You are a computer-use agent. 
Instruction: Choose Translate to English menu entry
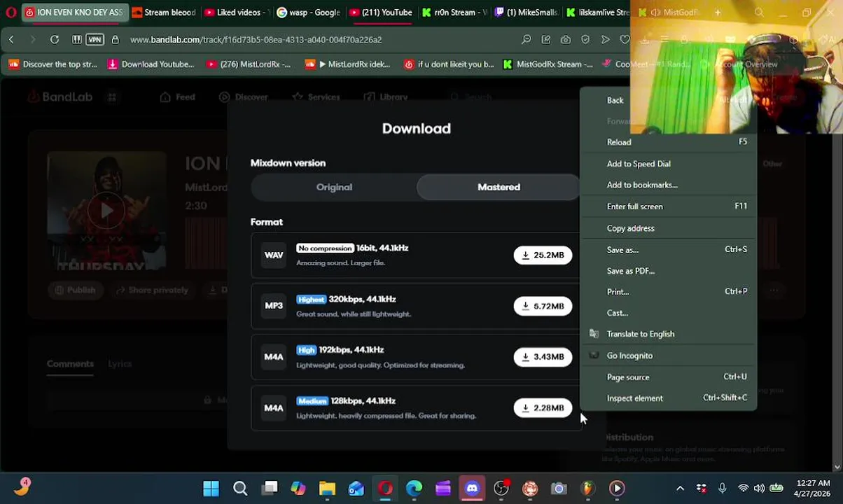[x=668, y=334]
